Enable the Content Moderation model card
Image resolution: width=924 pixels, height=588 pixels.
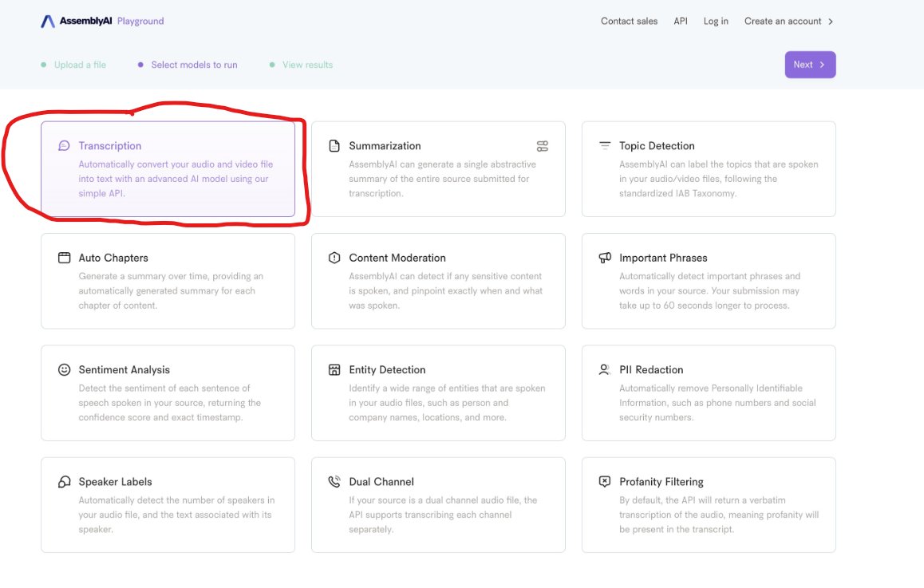[438, 281]
